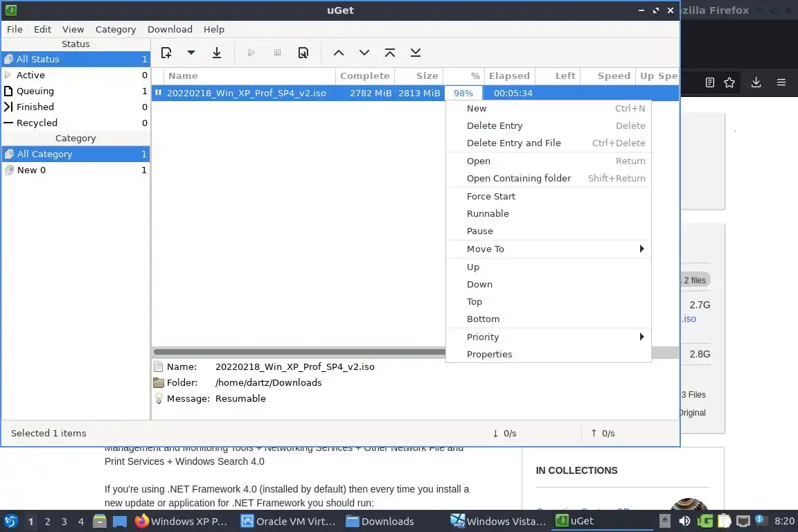This screenshot has height=532, width=798.
Task: Select the Finished status filter
Action: [x=76, y=107]
